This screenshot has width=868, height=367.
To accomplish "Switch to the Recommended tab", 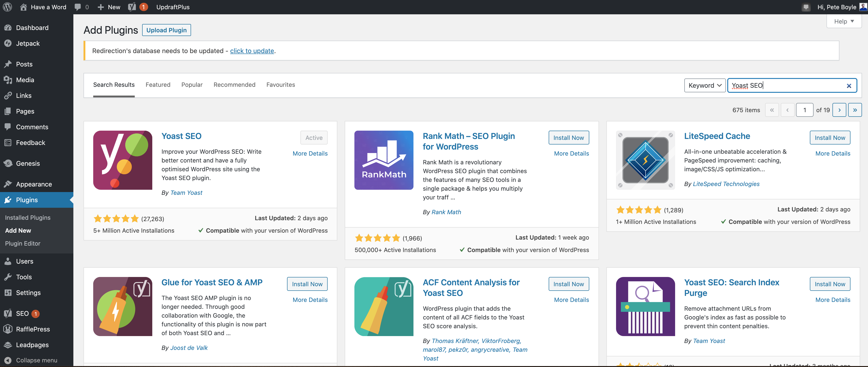I will tap(234, 84).
